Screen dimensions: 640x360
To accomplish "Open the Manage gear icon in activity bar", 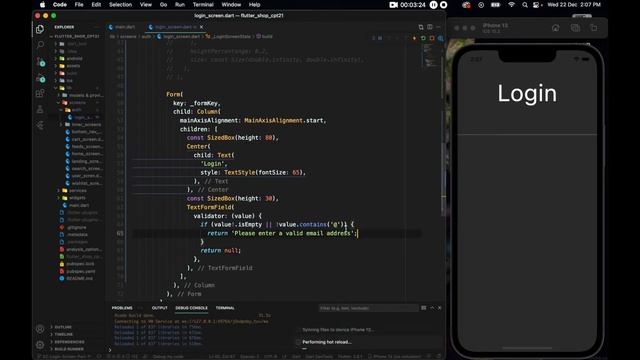I will click(40, 345).
